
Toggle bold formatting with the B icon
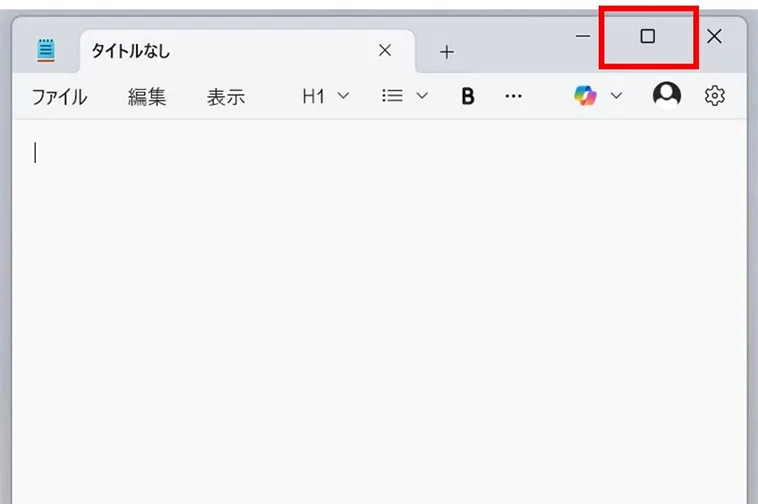[467, 96]
